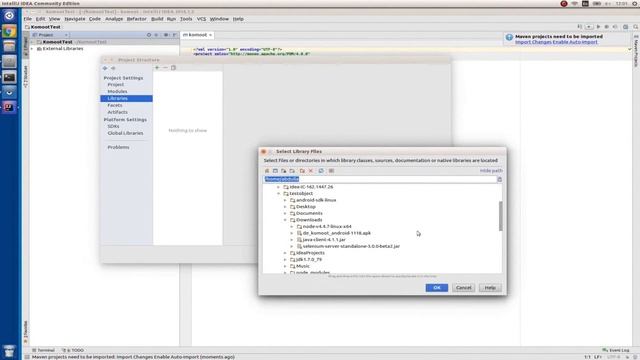
Task: Open the File menu
Action: [x=28, y=19]
